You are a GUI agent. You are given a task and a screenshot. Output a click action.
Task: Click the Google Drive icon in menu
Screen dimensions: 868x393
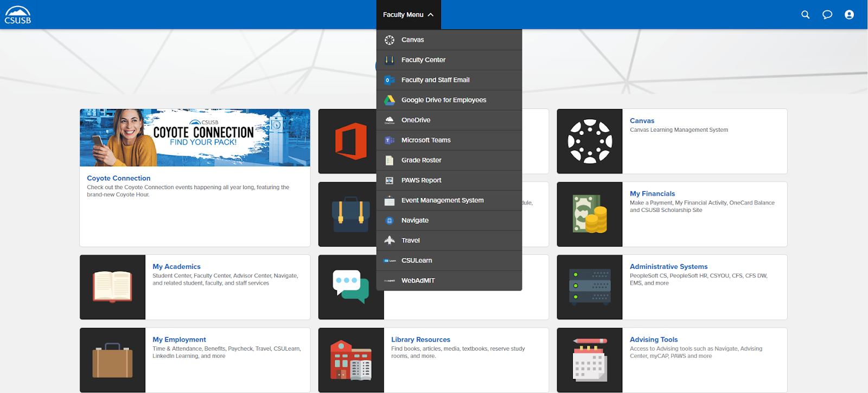[x=390, y=100]
